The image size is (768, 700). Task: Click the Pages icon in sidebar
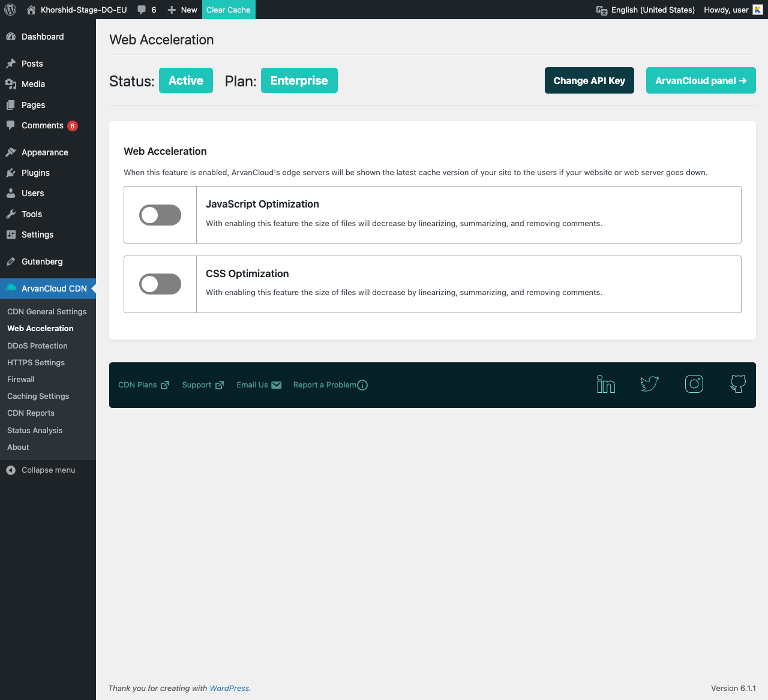pos(11,105)
